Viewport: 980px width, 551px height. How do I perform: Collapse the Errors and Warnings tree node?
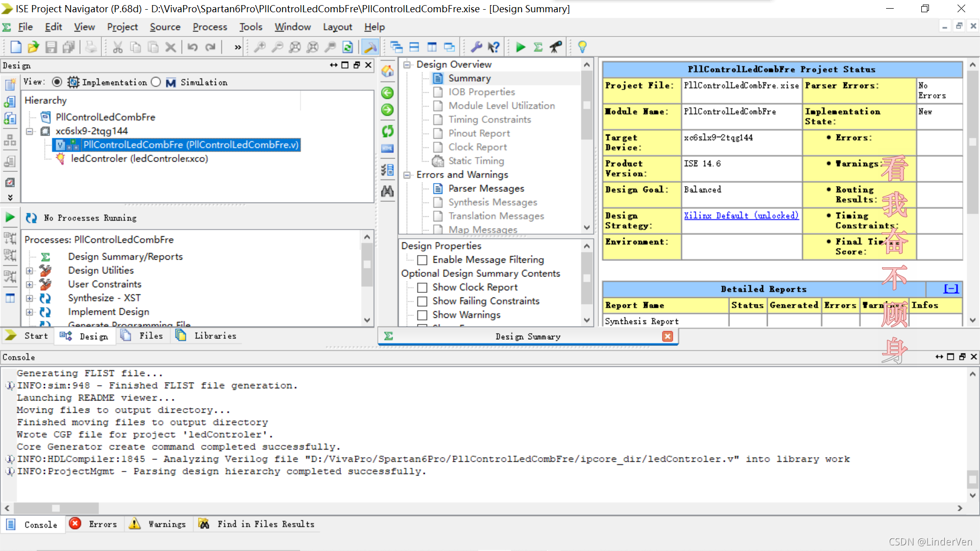(407, 175)
